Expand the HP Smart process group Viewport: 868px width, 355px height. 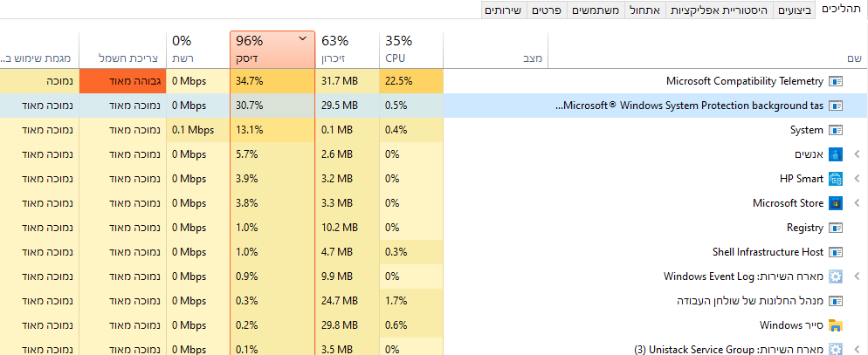(x=857, y=179)
